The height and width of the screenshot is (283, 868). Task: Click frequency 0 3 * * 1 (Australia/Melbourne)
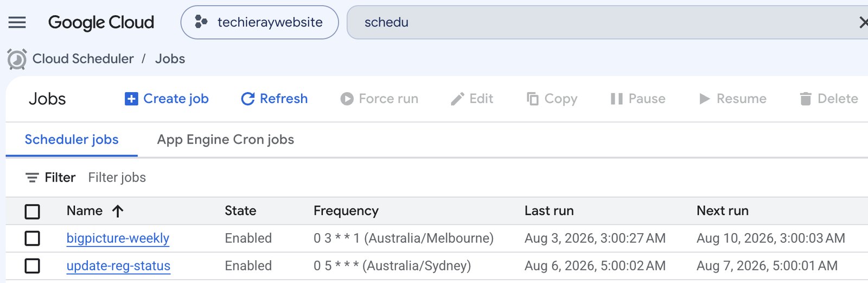pyautogui.click(x=404, y=238)
